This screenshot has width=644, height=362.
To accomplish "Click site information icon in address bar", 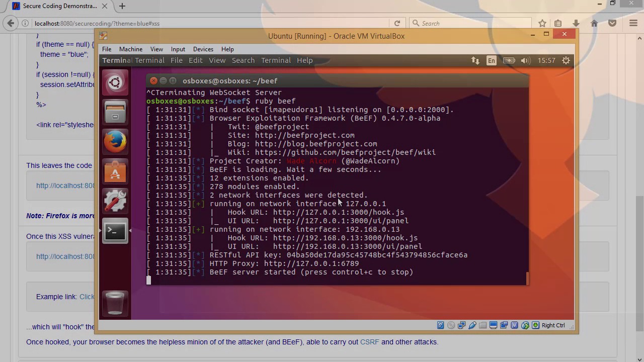I will [25, 23].
